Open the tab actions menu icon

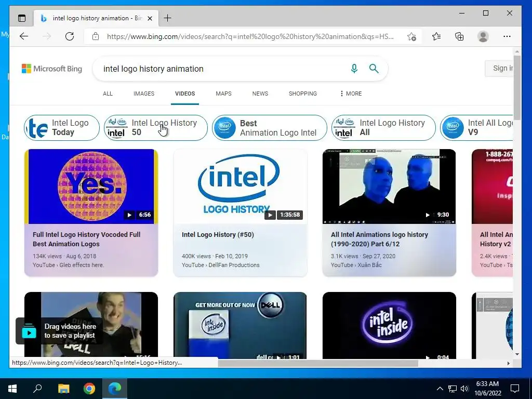point(22,18)
